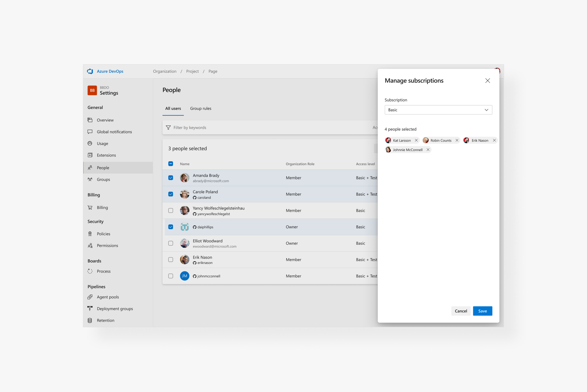
Task: Uncheck the daiphillips row checkbox
Action: tap(170, 227)
